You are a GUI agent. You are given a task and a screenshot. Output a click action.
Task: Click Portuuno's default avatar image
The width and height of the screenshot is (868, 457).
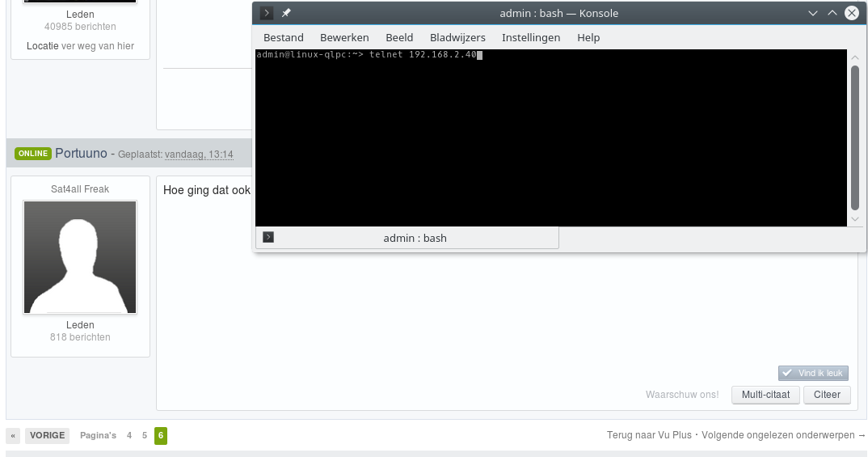tap(80, 257)
